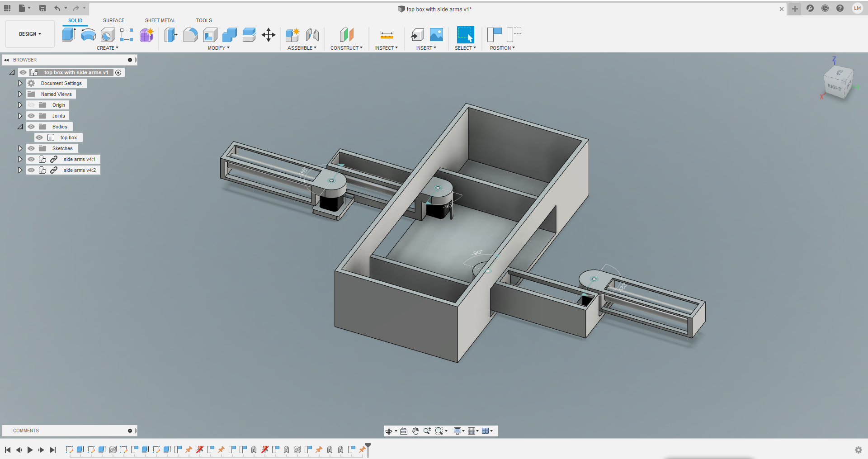Click the Shell tool icon
Image resolution: width=868 pixels, height=459 pixels.
pyautogui.click(x=210, y=35)
